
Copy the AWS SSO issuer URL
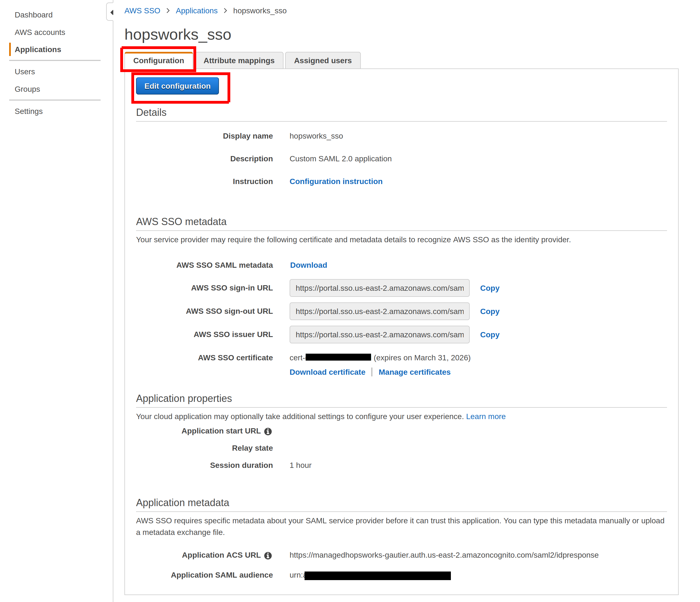[x=490, y=335]
